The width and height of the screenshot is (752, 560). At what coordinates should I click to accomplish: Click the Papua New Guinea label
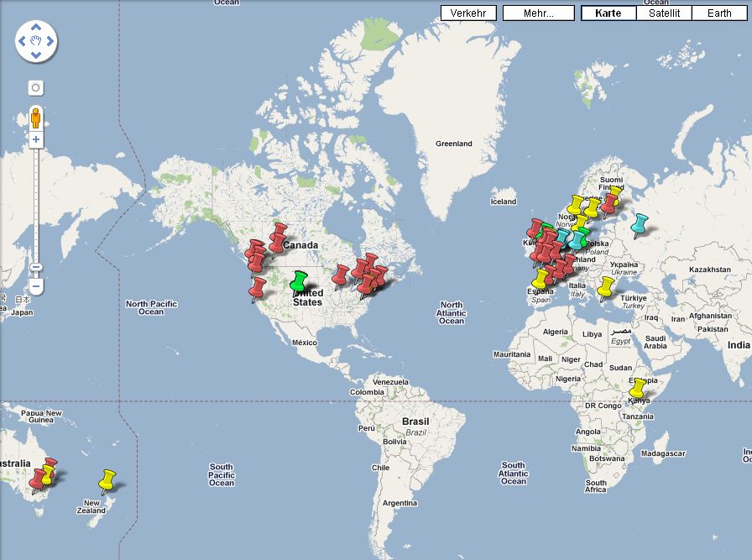[x=41, y=416]
